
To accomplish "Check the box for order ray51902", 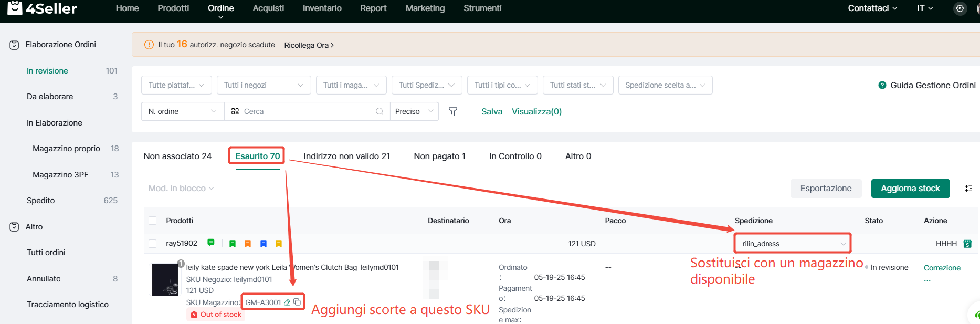I will (x=153, y=244).
